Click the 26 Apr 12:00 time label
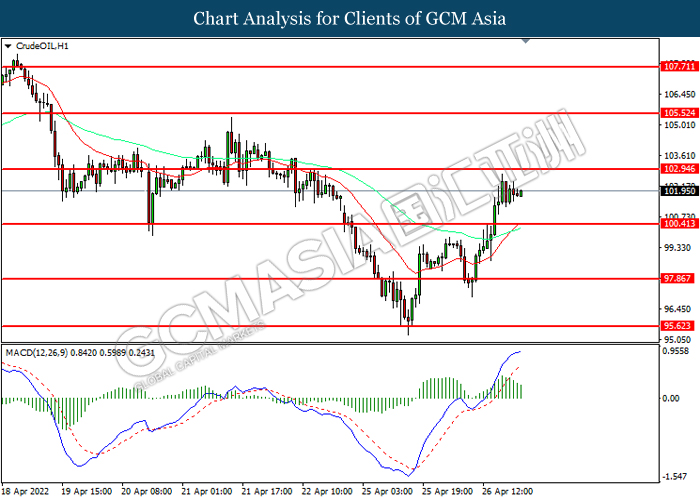The image size is (700, 500). (x=508, y=492)
